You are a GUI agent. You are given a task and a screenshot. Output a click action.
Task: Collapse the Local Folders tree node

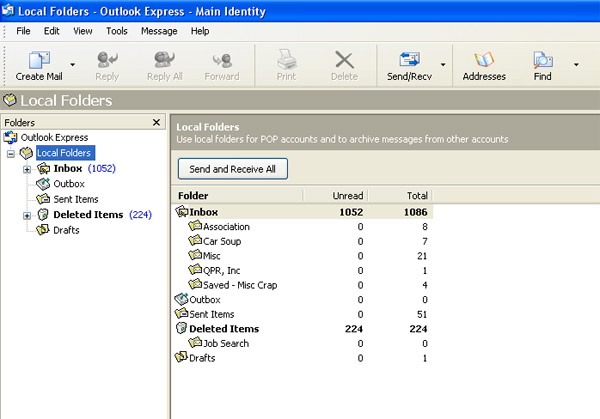(11, 154)
